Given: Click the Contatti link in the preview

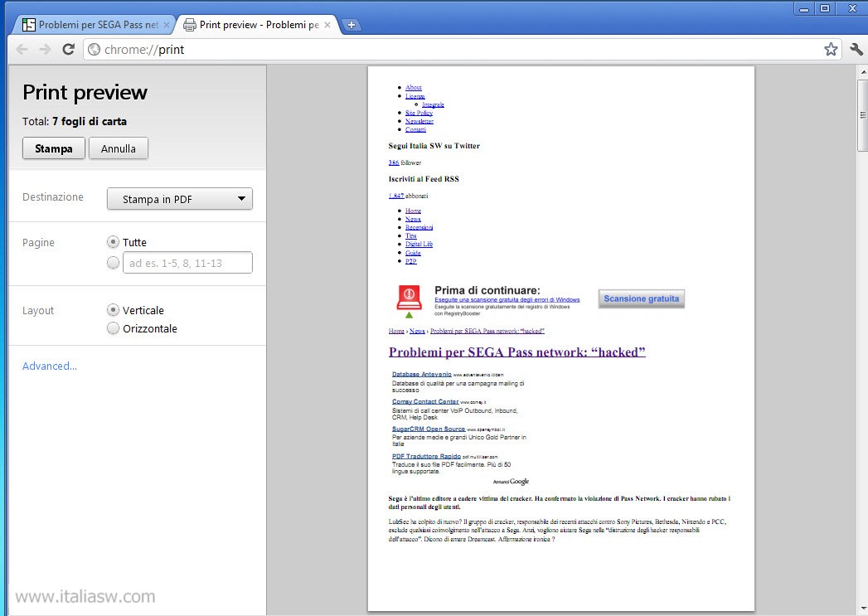Looking at the screenshot, I should [415, 129].
